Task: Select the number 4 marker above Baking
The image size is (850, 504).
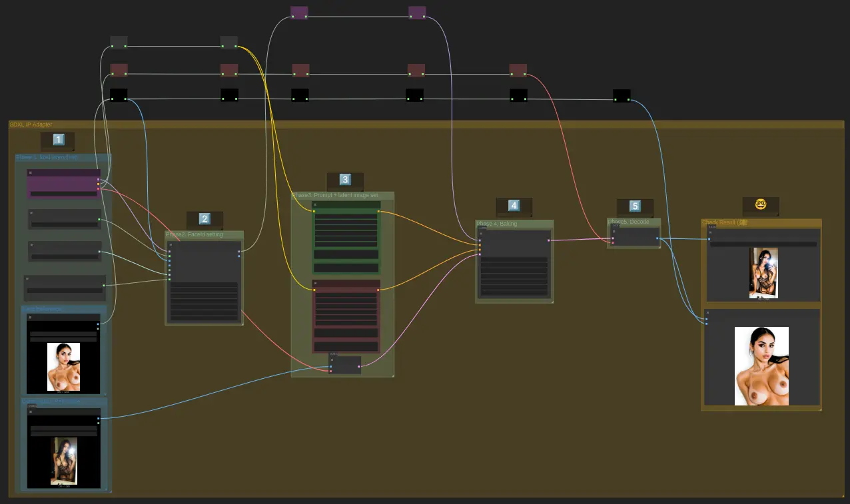Action: pyautogui.click(x=514, y=206)
